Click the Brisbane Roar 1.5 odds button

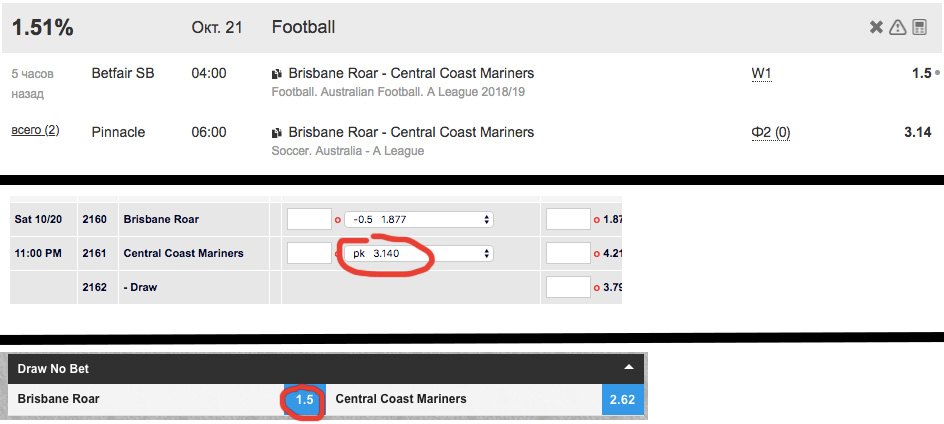tap(305, 399)
